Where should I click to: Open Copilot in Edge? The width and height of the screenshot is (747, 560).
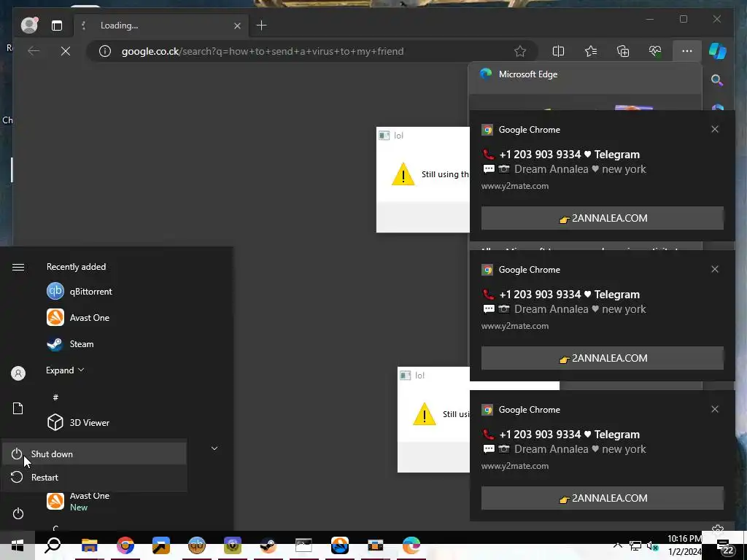click(718, 51)
